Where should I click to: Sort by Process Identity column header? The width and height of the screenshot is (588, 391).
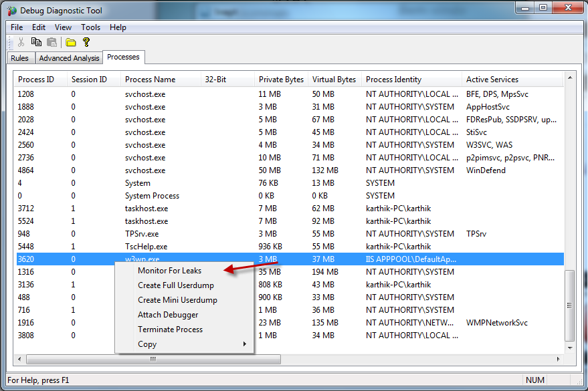412,80
